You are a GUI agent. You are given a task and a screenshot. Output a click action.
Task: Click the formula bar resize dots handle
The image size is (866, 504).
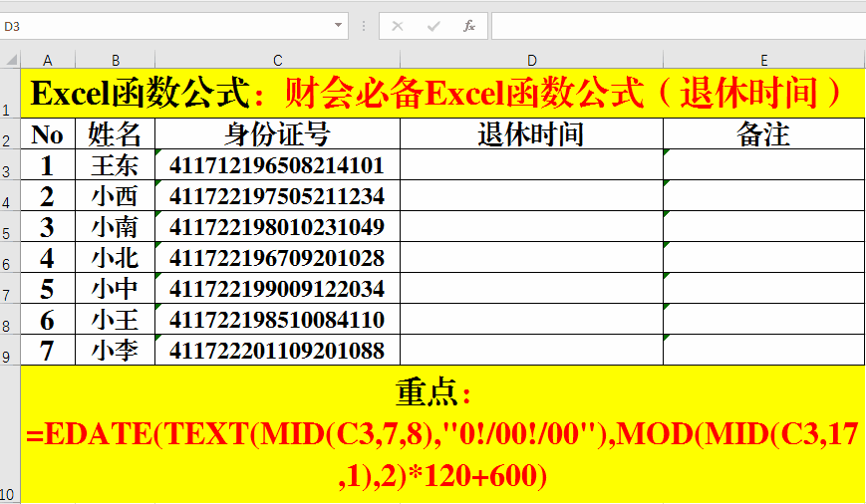pos(364,26)
